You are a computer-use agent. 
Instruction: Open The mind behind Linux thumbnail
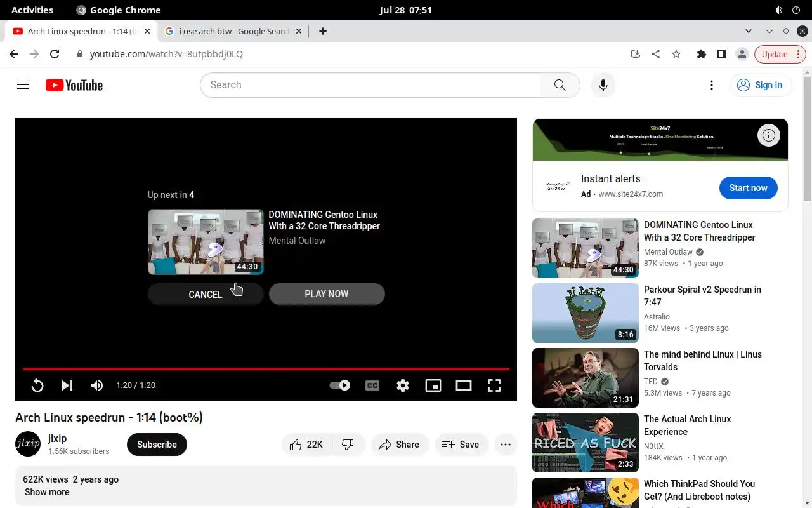coord(586,378)
